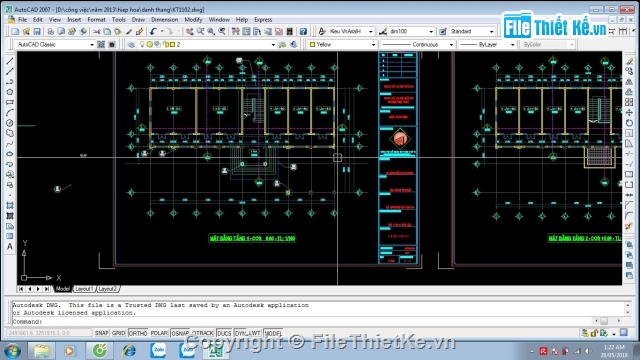The width and height of the screenshot is (640, 360).
Task: Open the text style dropdown
Action: pyautogui.click(x=371, y=31)
